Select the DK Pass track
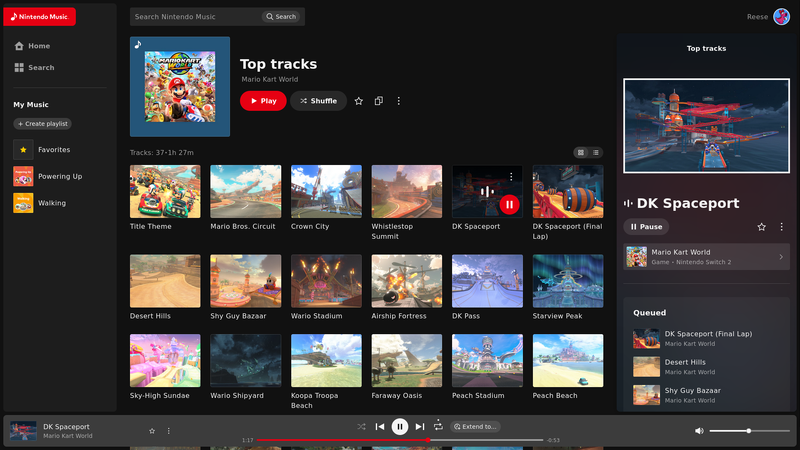The image size is (800, 450). click(x=487, y=281)
